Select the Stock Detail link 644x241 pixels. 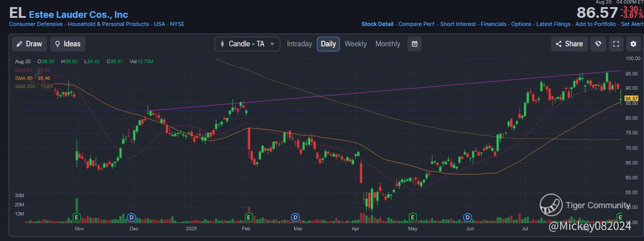click(x=377, y=24)
